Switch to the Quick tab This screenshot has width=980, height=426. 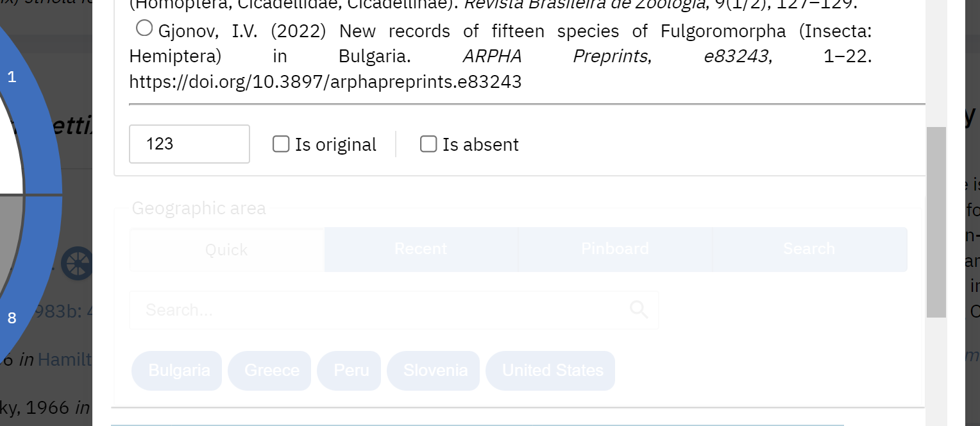tap(226, 249)
